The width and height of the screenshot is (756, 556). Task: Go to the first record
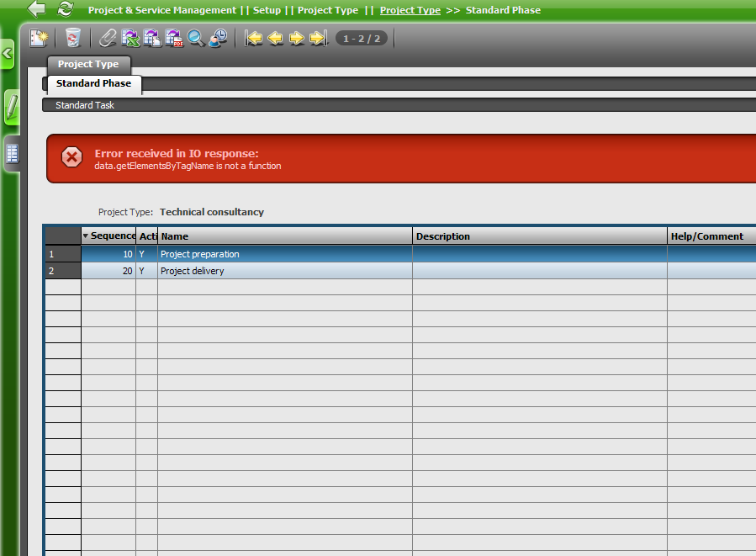[253, 38]
